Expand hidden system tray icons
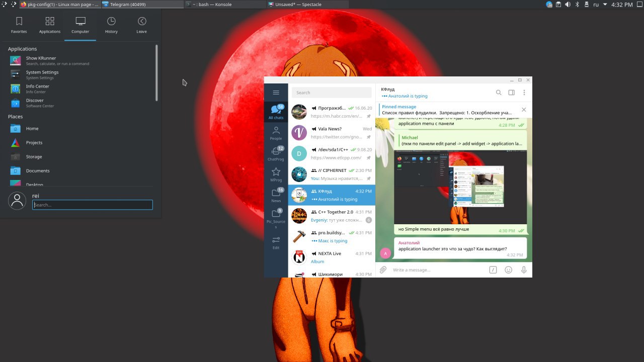The image size is (644, 362). point(605,5)
